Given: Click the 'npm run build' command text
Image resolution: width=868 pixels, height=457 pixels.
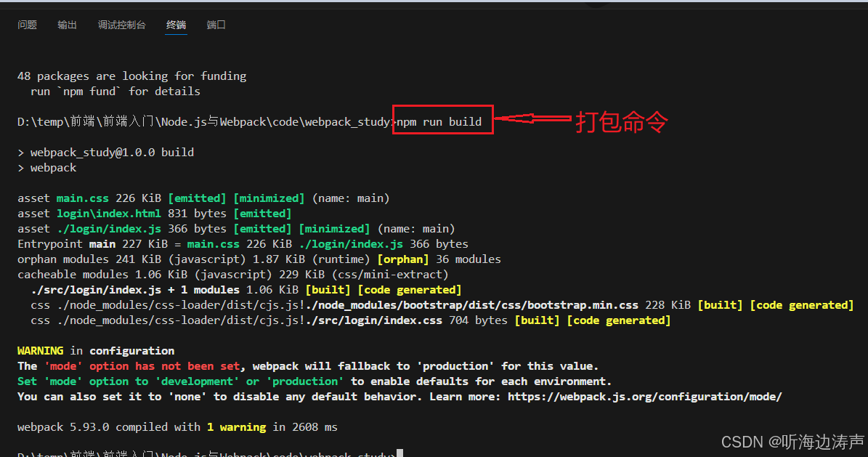Looking at the screenshot, I should pyautogui.click(x=439, y=122).
